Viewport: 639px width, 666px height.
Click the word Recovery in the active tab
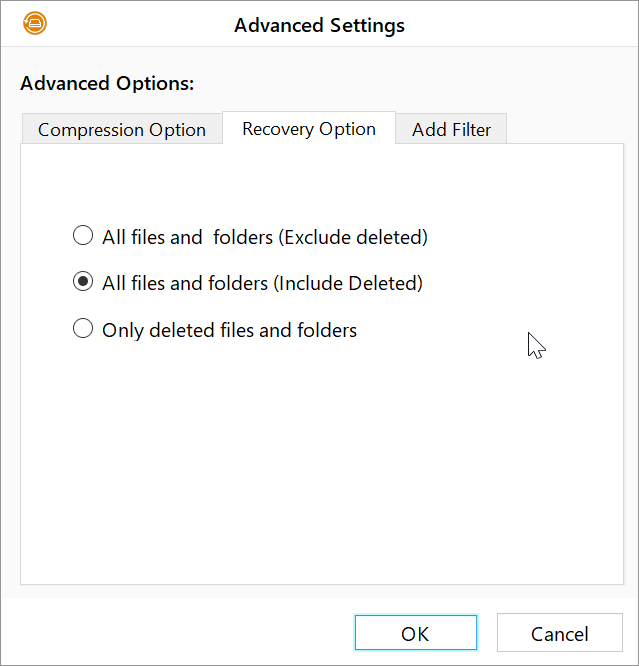coord(278,129)
